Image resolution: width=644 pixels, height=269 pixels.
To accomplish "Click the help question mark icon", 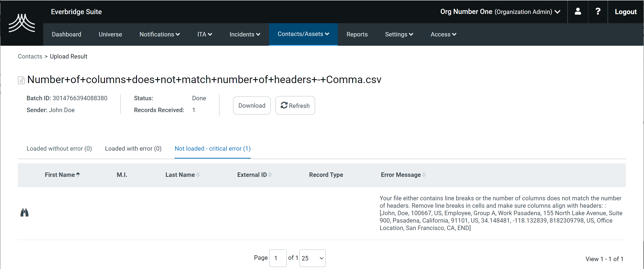I will click(x=598, y=12).
